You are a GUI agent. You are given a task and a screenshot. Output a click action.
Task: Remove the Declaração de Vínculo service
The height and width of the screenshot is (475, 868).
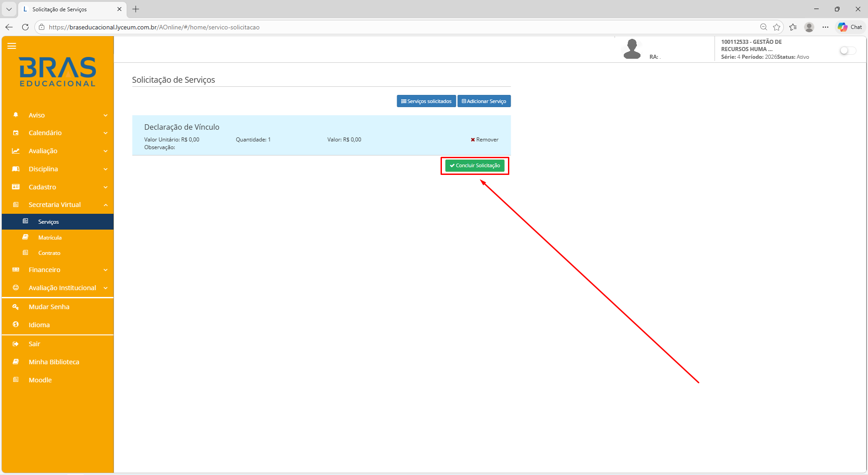click(484, 140)
